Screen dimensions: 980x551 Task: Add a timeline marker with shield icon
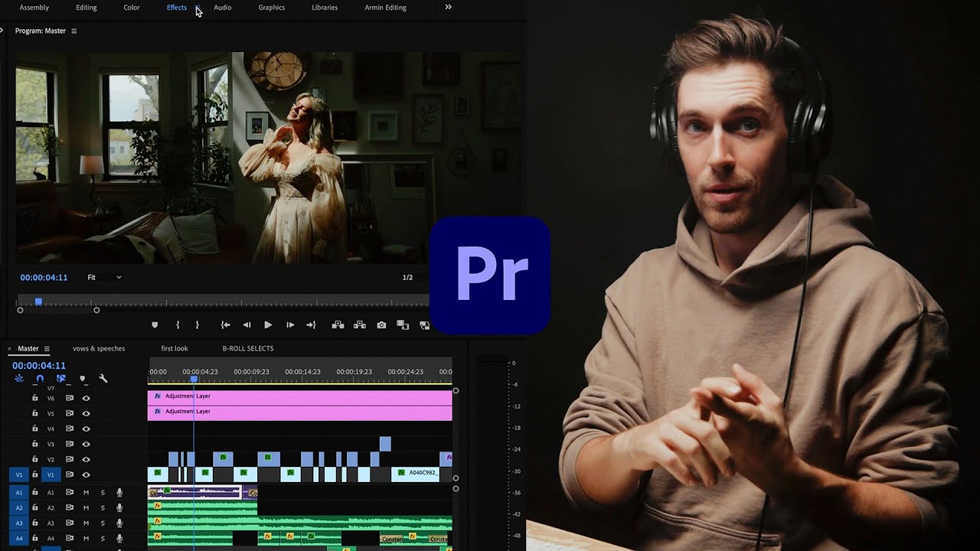(83, 378)
